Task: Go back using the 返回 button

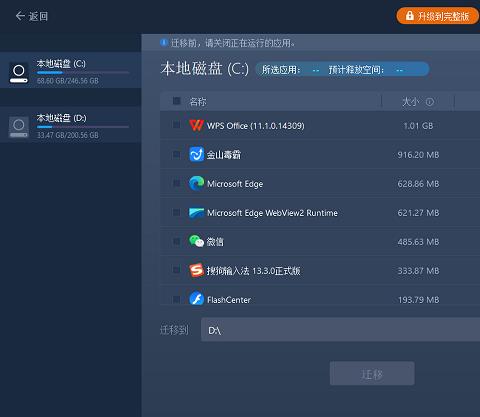Action: click(32, 16)
